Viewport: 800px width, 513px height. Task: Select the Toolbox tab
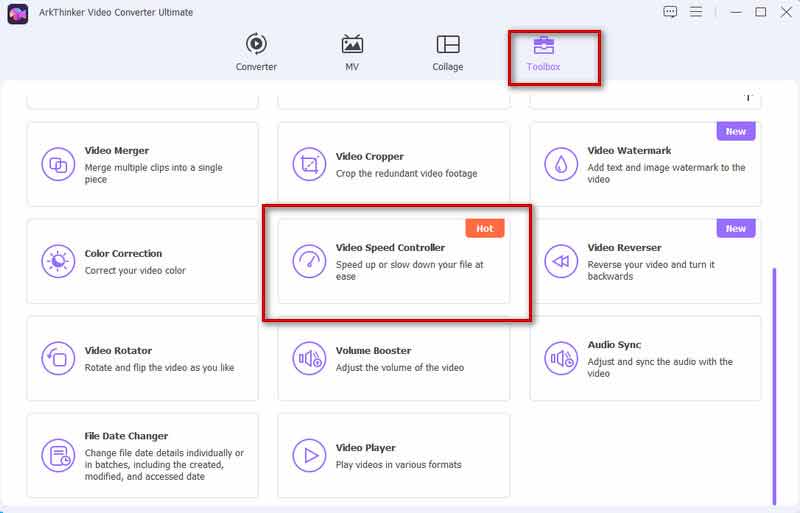point(544,53)
